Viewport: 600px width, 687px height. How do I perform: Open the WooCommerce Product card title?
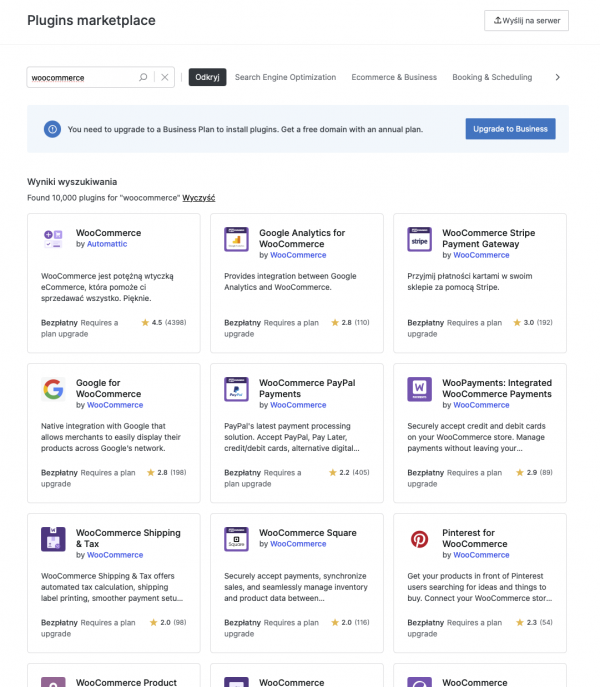pyautogui.click(x=126, y=682)
